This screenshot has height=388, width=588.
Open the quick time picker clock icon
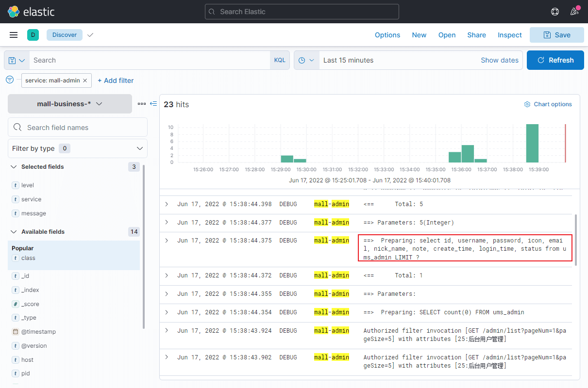pos(306,60)
